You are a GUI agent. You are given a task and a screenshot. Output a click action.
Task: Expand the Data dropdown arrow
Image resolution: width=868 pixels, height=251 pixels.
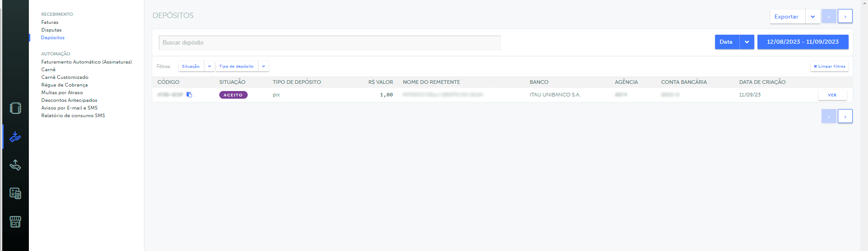[x=747, y=42]
